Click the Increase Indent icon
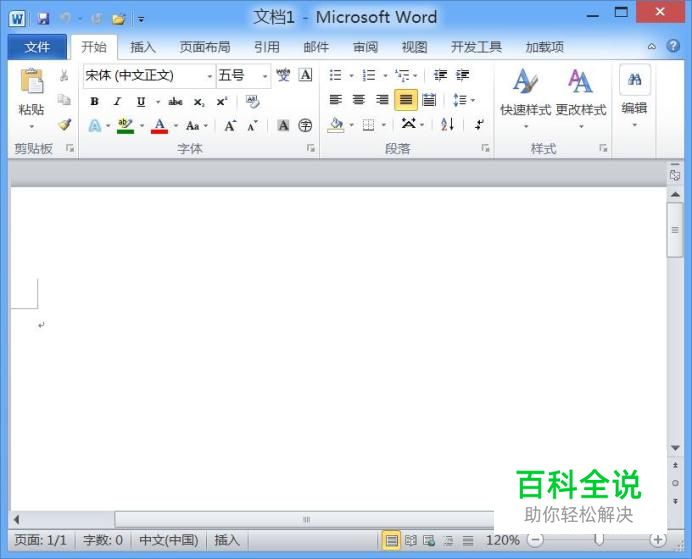The height and width of the screenshot is (559, 692). point(462,75)
